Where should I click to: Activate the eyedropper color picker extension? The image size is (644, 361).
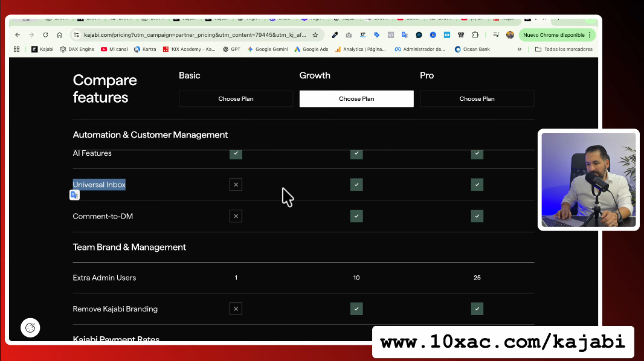335,35
